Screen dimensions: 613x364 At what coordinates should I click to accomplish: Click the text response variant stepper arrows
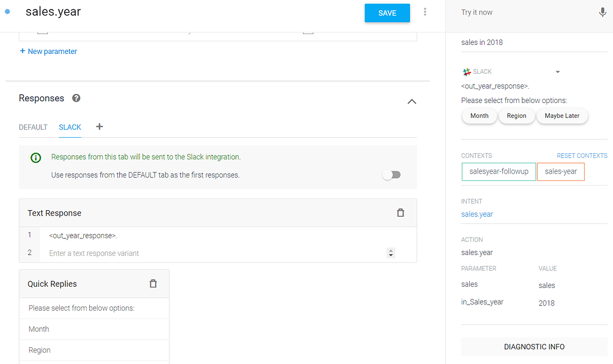[x=390, y=253]
